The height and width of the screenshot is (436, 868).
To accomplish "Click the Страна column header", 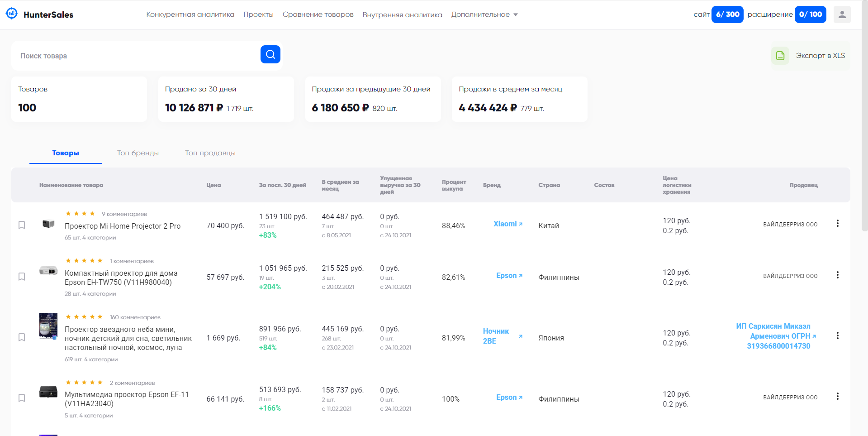I will click(x=549, y=185).
